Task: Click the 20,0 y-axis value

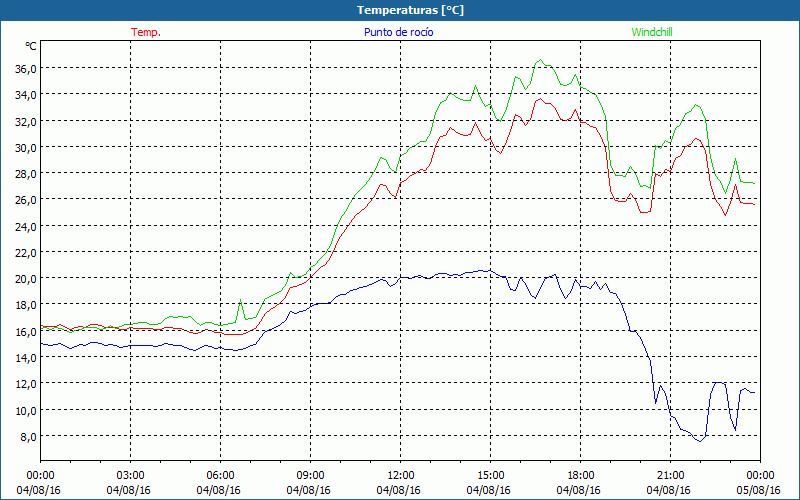Action: 26,279
